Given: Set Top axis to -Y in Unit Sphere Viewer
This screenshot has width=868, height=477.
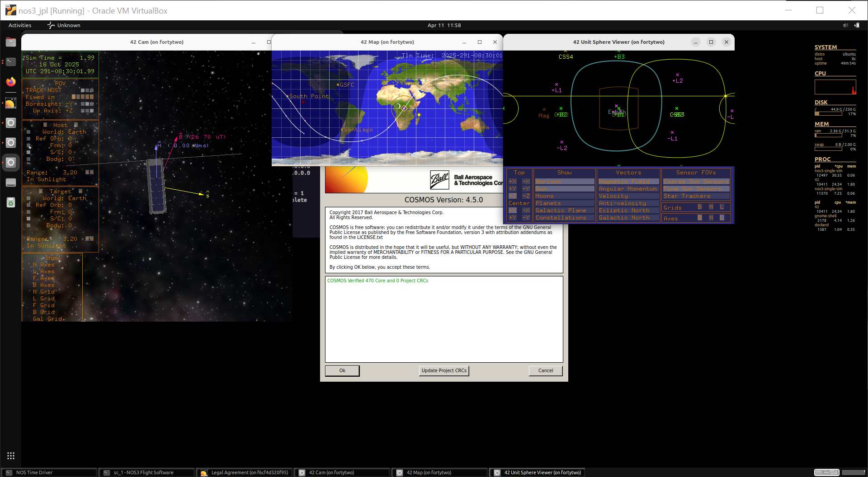Looking at the screenshot, I should [526, 189].
